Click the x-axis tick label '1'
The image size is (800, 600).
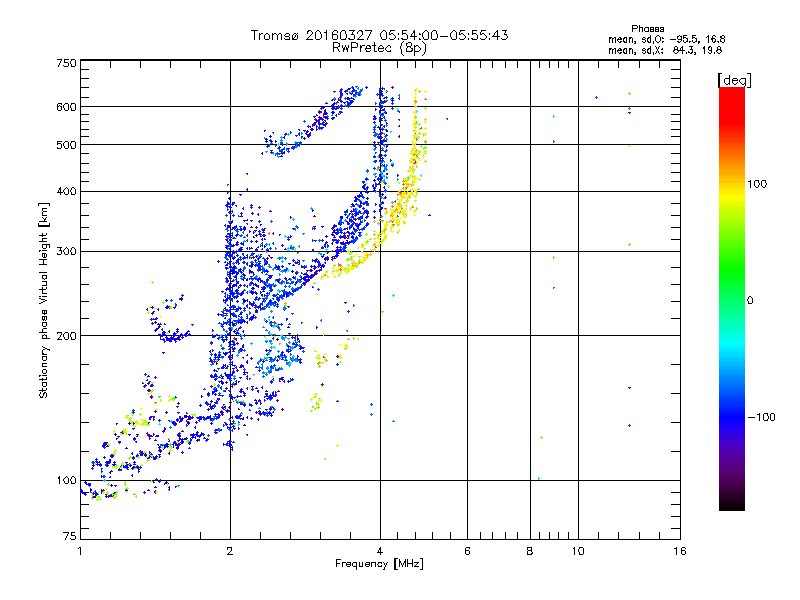coord(80,551)
